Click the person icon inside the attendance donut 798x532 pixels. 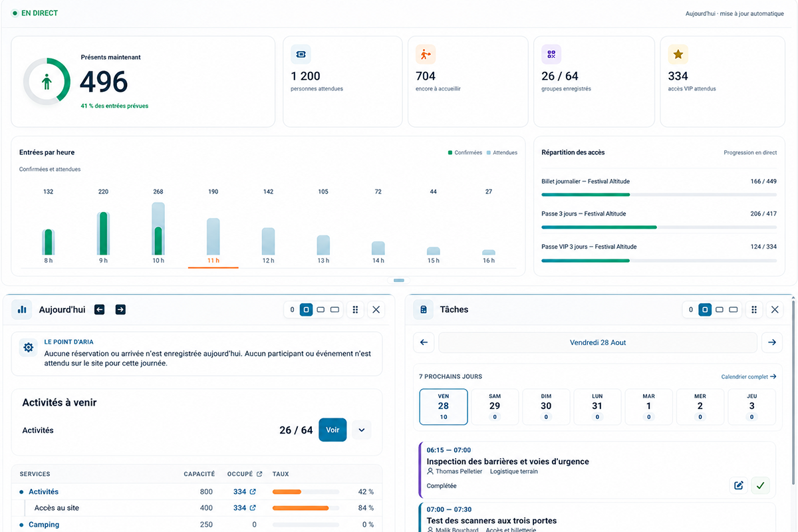(x=47, y=82)
